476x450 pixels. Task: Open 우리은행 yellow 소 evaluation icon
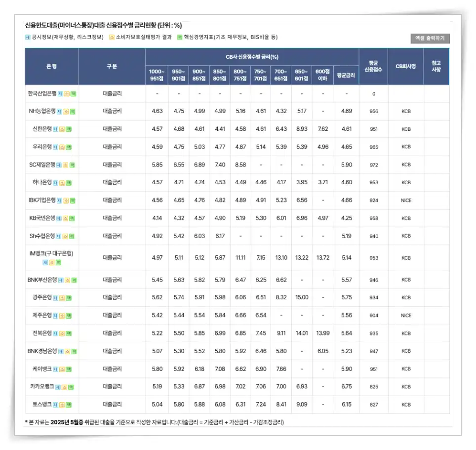(62, 147)
